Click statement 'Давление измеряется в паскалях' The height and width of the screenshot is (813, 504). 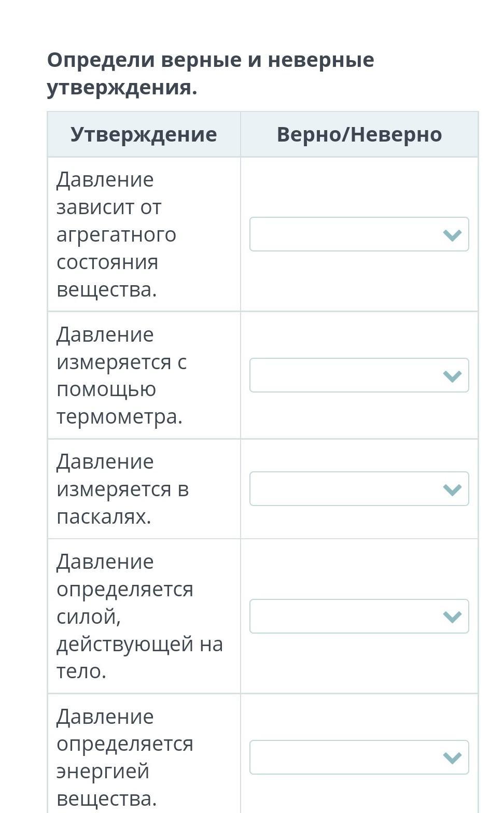[122, 489]
